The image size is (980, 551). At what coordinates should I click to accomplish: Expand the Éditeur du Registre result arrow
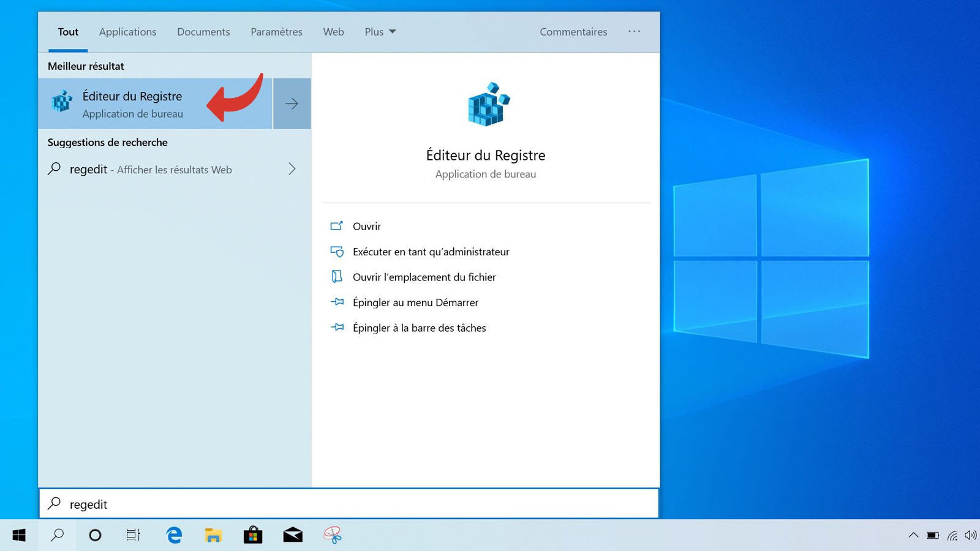tap(292, 103)
